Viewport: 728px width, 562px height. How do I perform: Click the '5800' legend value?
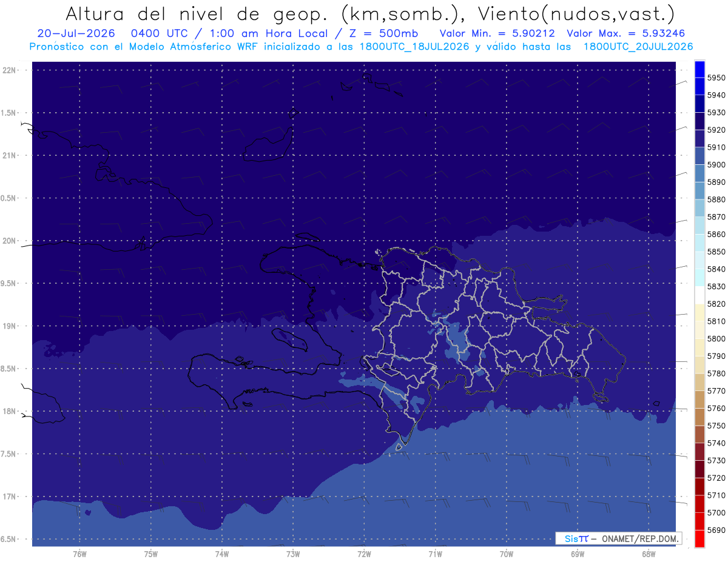(716, 339)
